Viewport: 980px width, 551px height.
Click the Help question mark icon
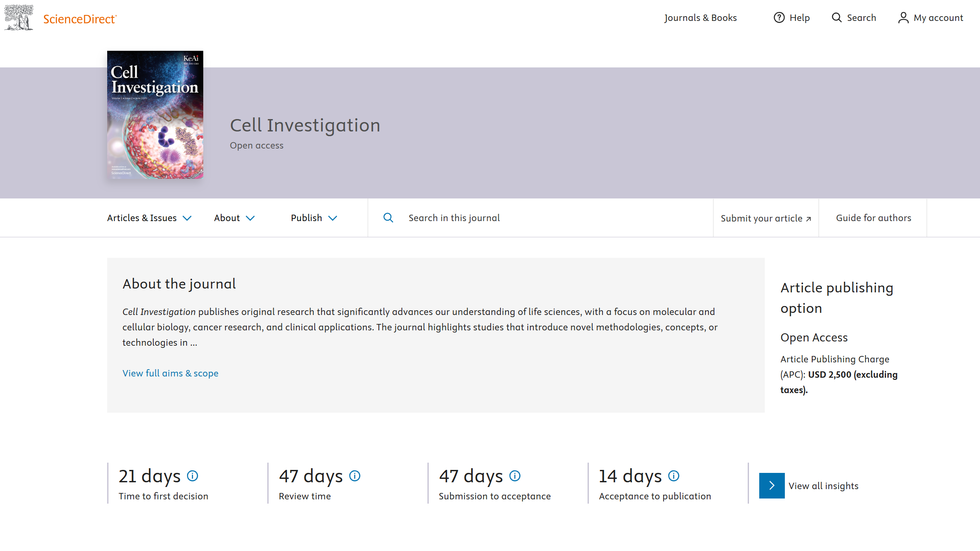(779, 17)
